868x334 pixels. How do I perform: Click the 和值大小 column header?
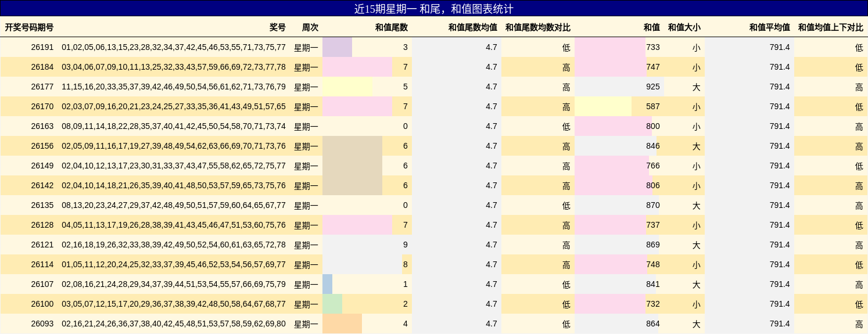click(x=684, y=27)
